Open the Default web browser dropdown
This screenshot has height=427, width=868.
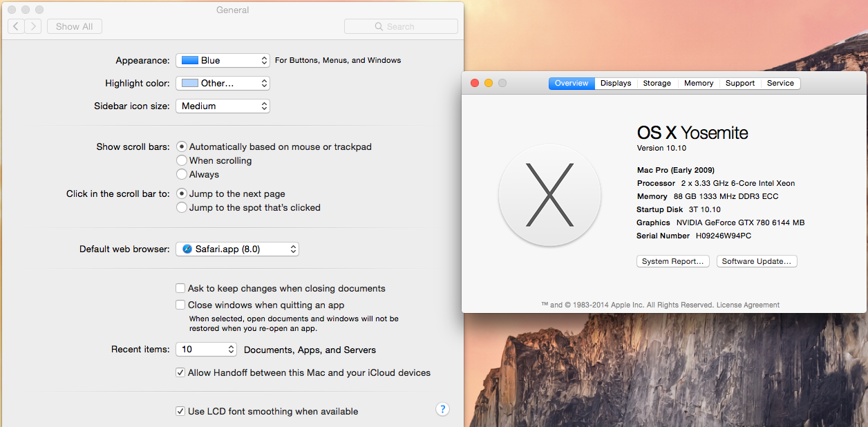point(237,249)
